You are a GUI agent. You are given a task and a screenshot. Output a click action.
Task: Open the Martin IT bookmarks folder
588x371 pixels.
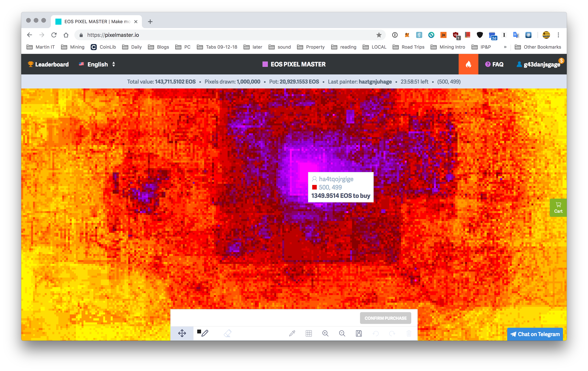tap(41, 47)
